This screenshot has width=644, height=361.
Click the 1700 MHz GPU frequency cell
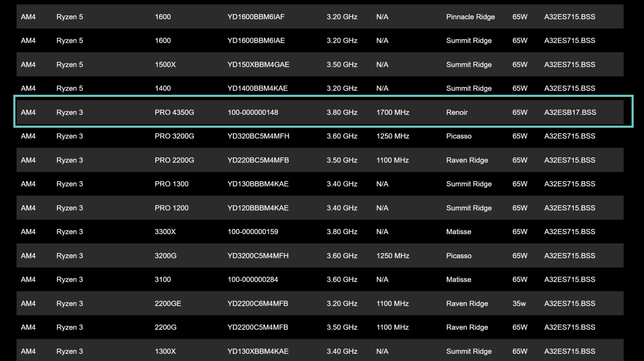coord(392,112)
